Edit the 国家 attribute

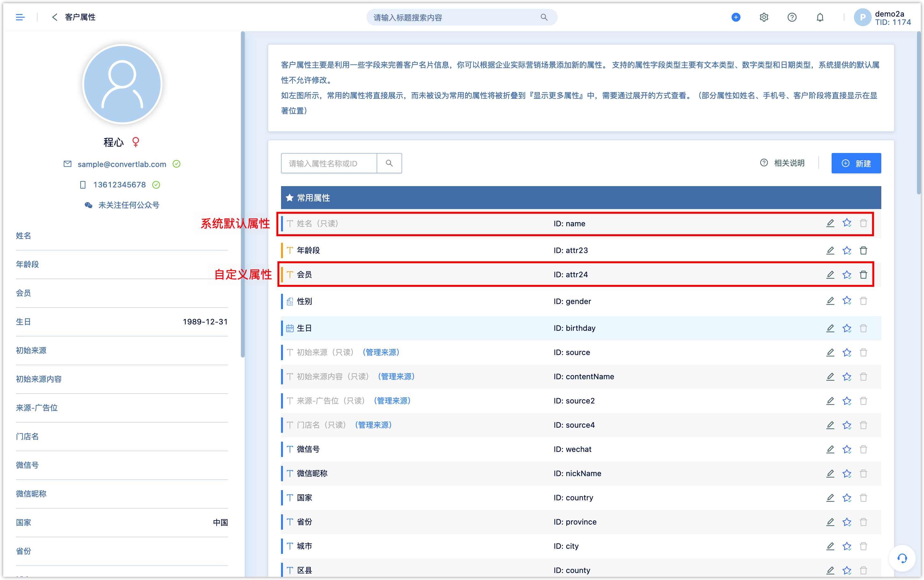coord(830,498)
